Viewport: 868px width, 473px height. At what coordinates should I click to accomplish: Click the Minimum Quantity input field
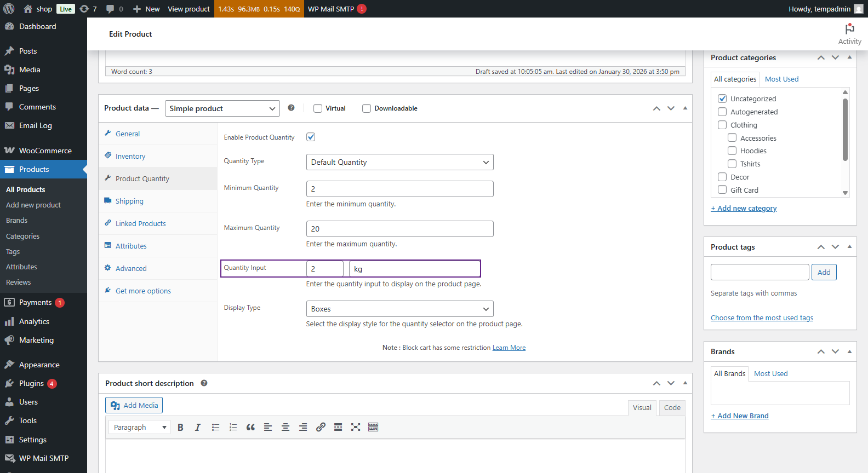399,189
